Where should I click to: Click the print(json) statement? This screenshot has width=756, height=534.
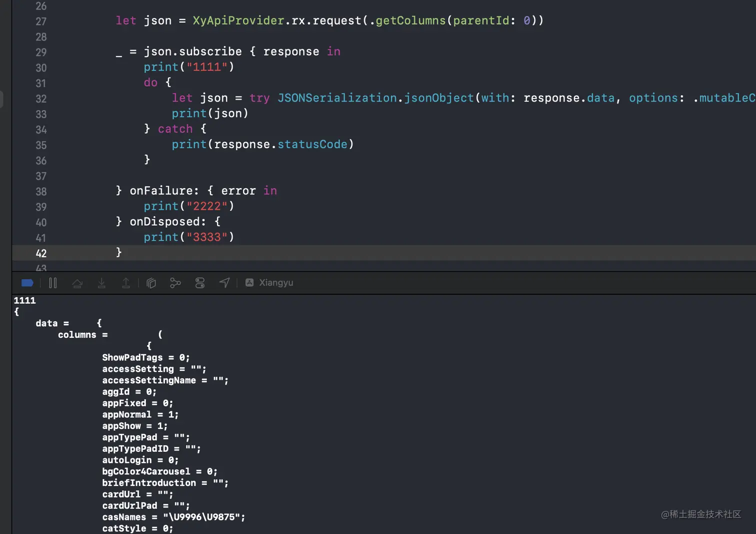pyautogui.click(x=210, y=114)
